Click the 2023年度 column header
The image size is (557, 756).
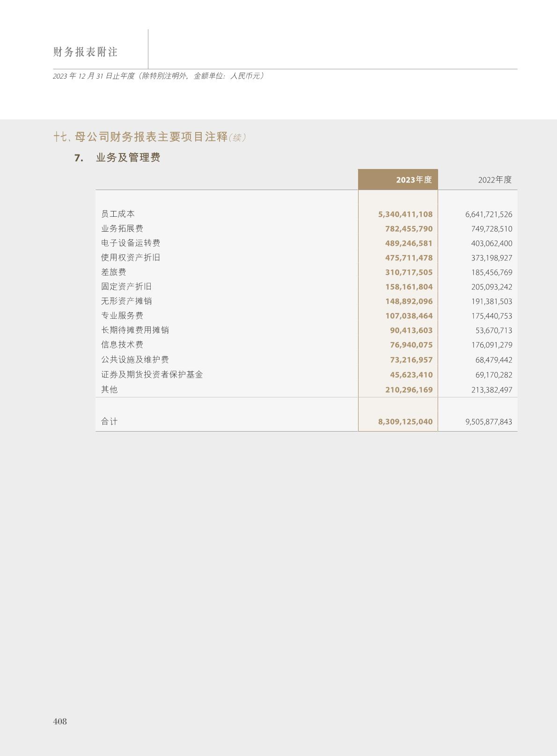(414, 180)
